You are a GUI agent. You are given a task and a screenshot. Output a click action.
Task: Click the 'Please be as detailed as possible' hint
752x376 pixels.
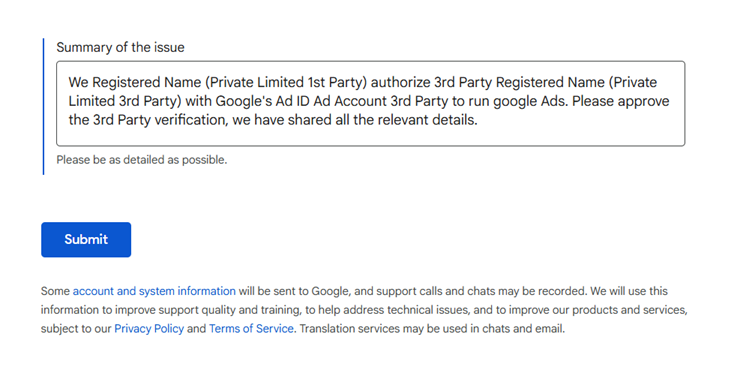pyautogui.click(x=142, y=160)
